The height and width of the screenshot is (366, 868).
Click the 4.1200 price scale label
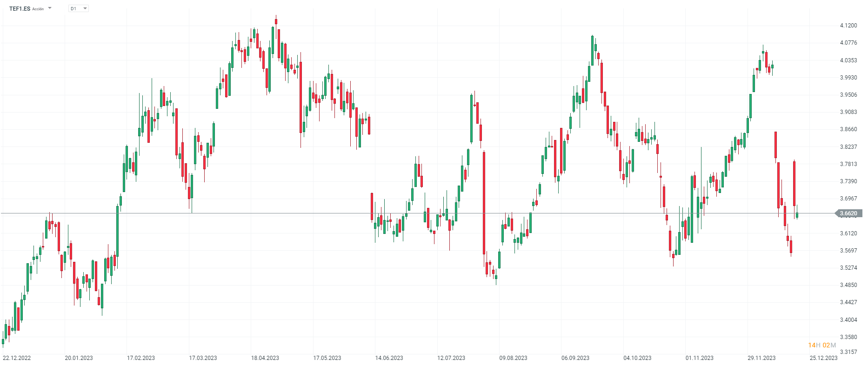click(848, 26)
